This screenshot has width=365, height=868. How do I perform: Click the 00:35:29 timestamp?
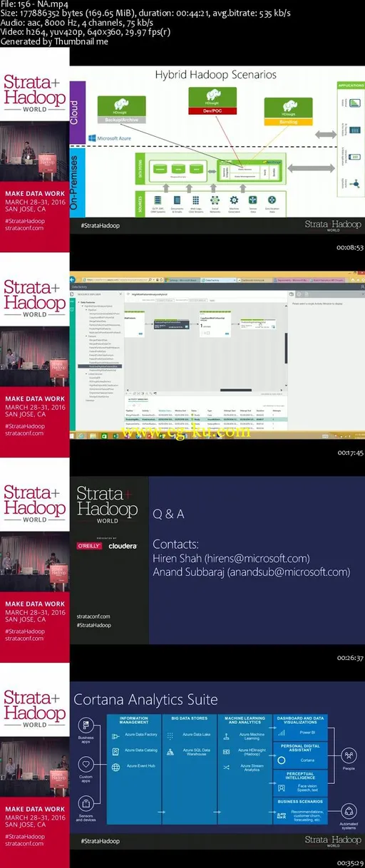click(350, 863)
